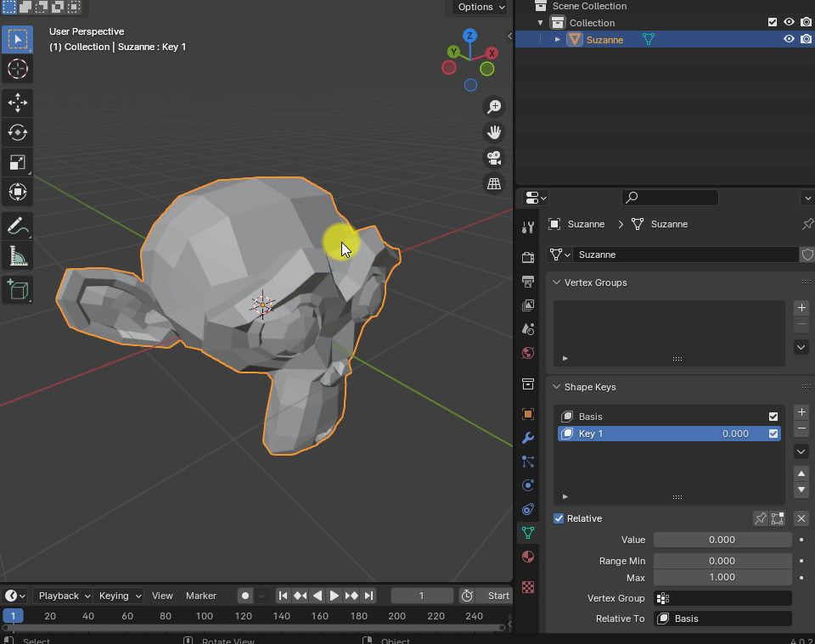The width and height of the screenshot is (815, 644).
Task: Toggle camera view icon
Action: [x=494, y=158]
